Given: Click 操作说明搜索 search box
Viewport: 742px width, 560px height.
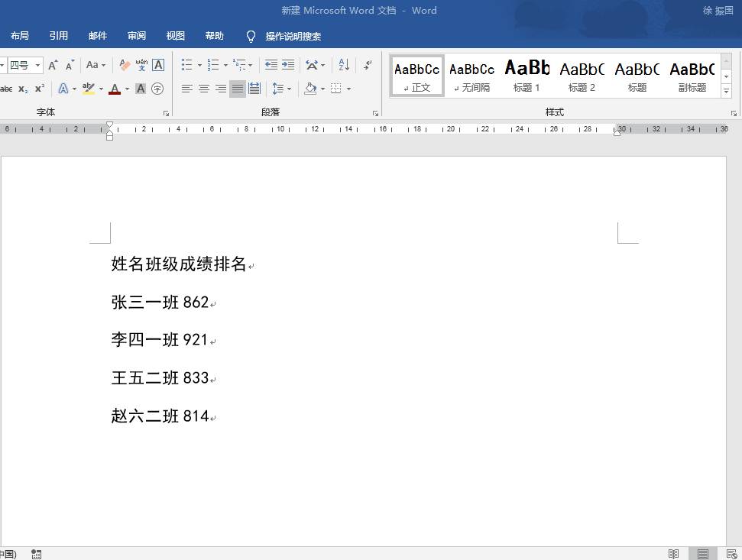Looking at the screenshot, I should [x=293, y=37].
